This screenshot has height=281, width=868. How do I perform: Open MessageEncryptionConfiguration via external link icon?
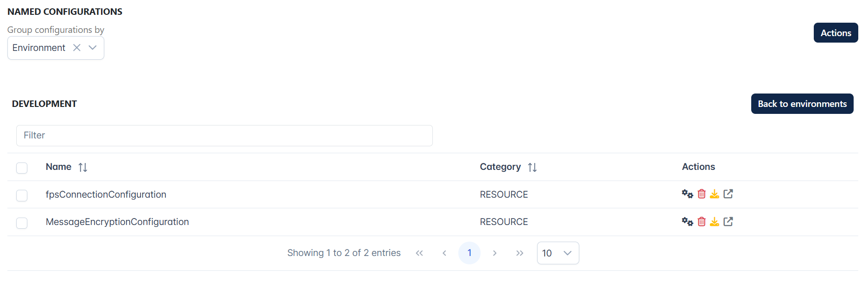coord(728,222)
